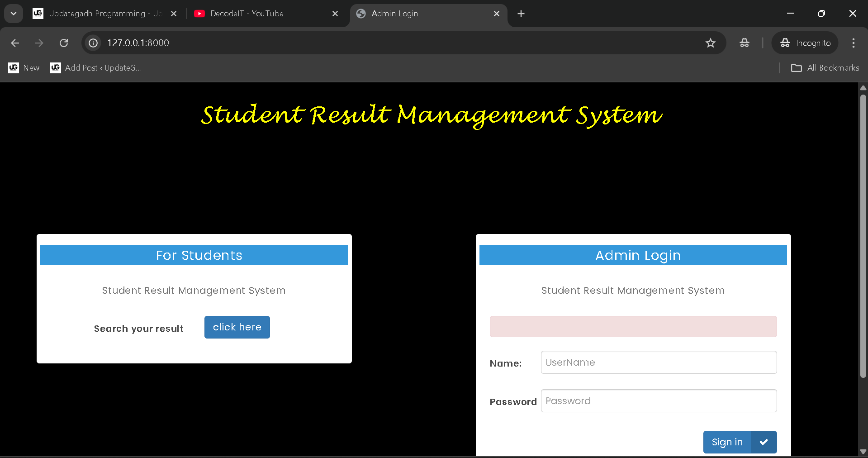The image size is (868, 458).
Task: Expand the tab search dropdown
Action: 14,14
